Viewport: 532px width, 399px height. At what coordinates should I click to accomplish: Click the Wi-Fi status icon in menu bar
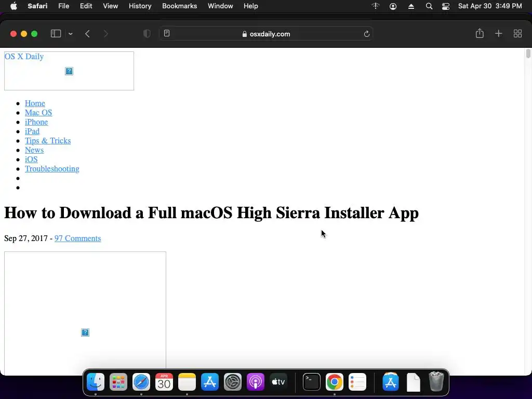coord(375,6)
